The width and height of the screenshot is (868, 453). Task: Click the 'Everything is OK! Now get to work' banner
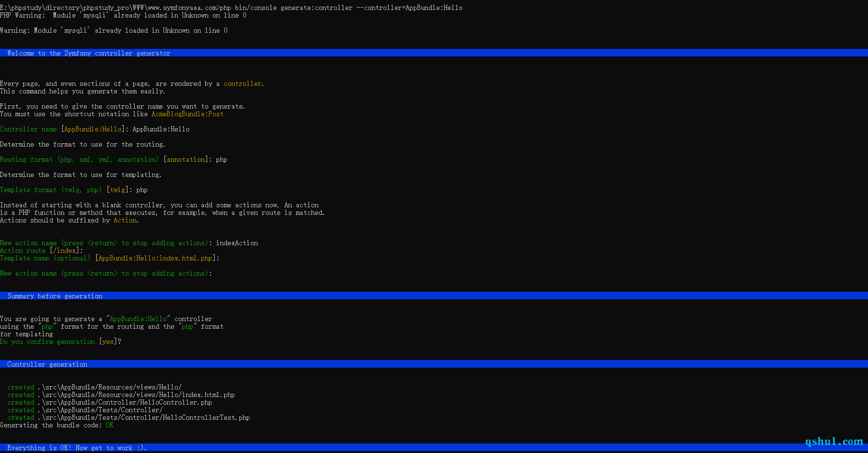coord(434,448)
